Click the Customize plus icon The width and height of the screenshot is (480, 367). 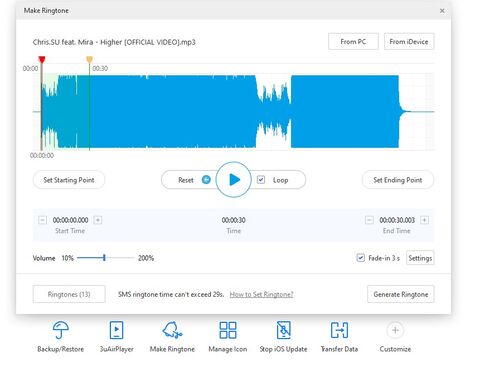coord(395,330)
